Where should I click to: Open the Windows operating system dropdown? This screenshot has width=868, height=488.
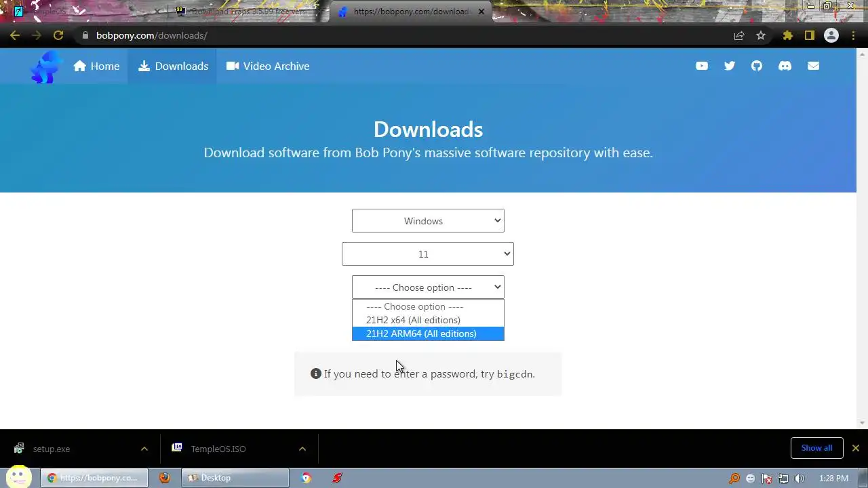(x=428, y=221)
